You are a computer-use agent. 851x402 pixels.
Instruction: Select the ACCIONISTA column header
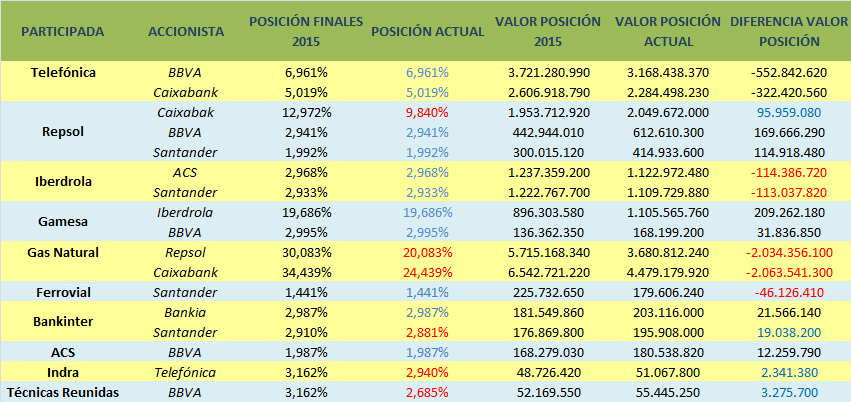[x=185, y=31]
